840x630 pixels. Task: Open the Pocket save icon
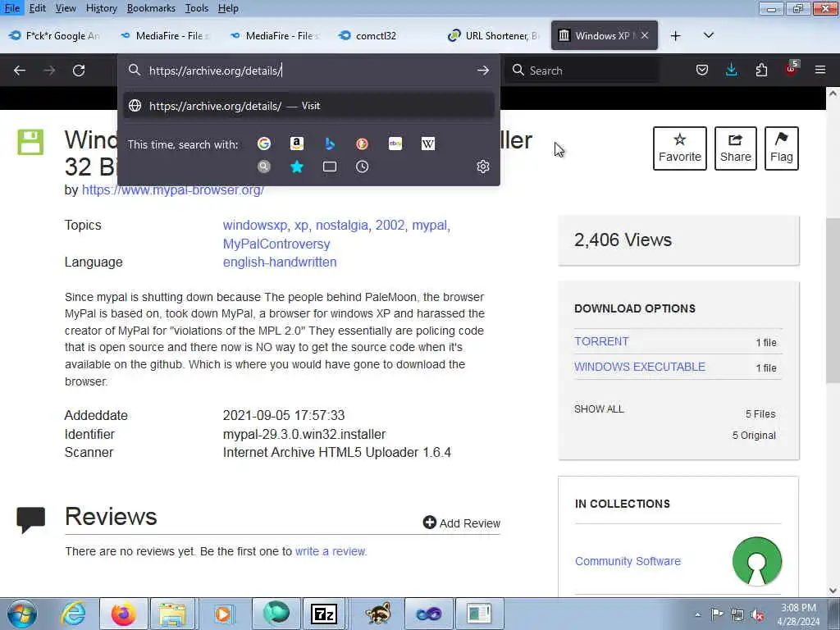702,71
